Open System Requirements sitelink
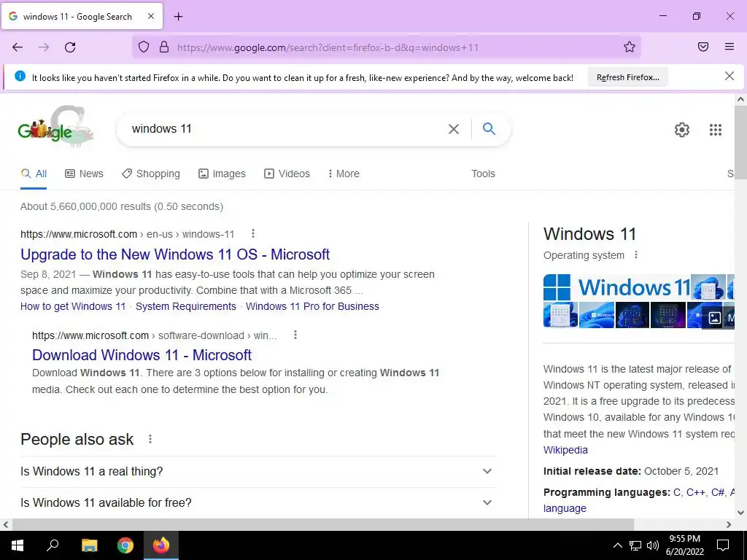747x560 pixels. [186, 306]
